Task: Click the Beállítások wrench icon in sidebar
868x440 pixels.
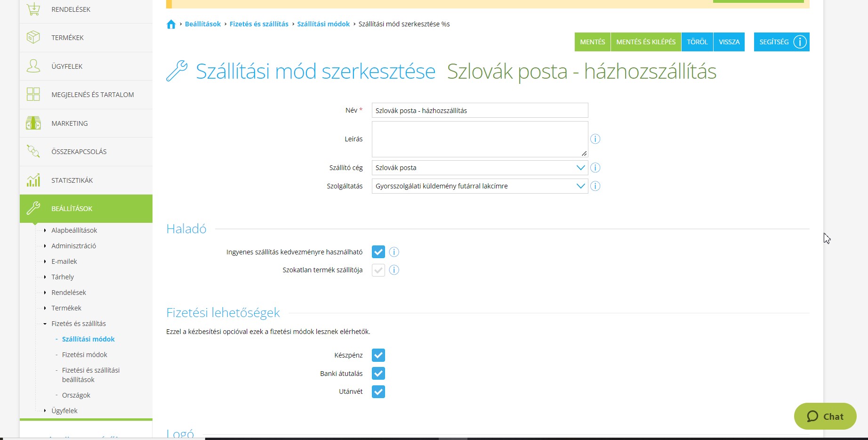Action: 33,208
